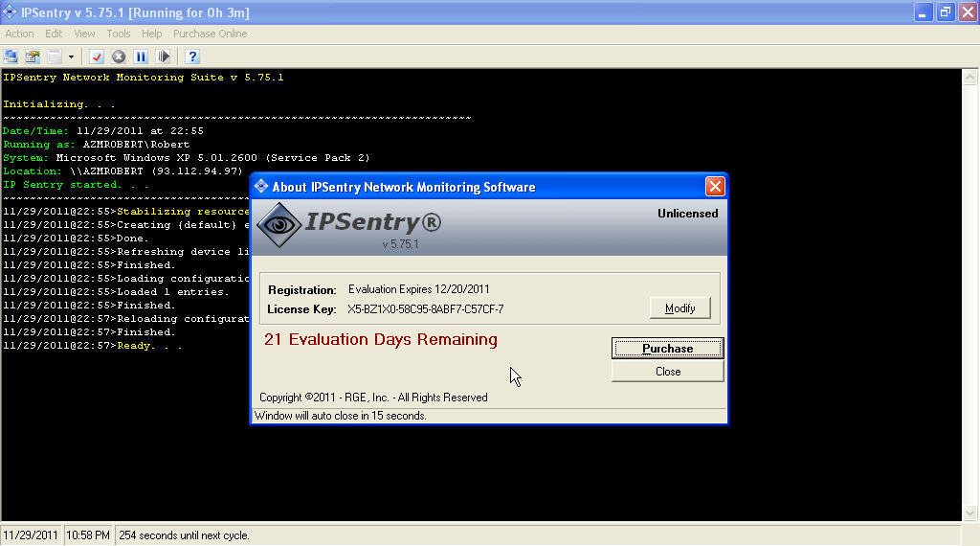This screenshot has width=980, height=546.
Task: Open the Purchase Online menu
Action: click(210, 34)
